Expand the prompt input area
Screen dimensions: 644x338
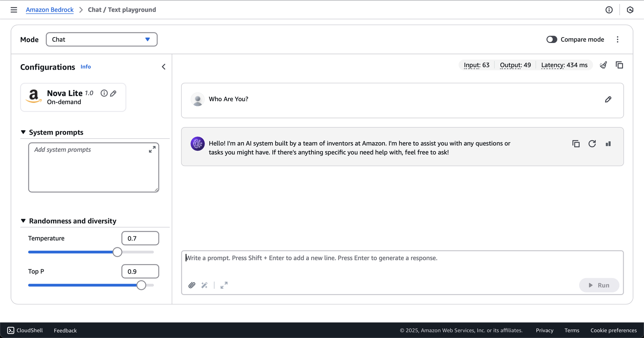(x=224, y=285)
